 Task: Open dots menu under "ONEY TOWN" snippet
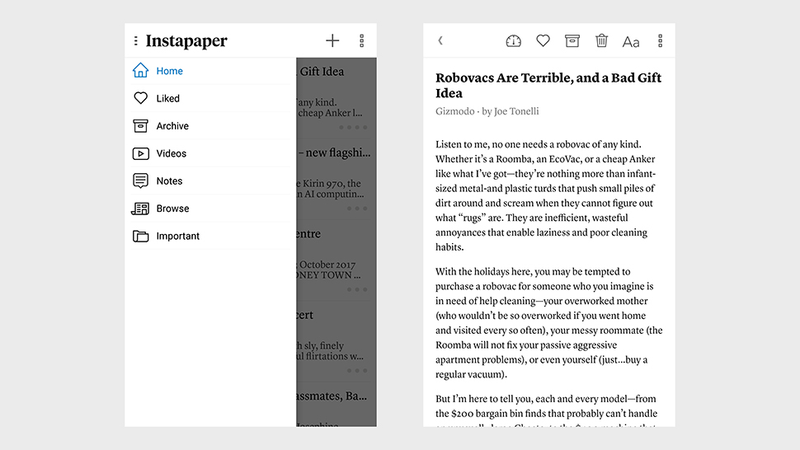pyautogui.click(x=357, y=289)
